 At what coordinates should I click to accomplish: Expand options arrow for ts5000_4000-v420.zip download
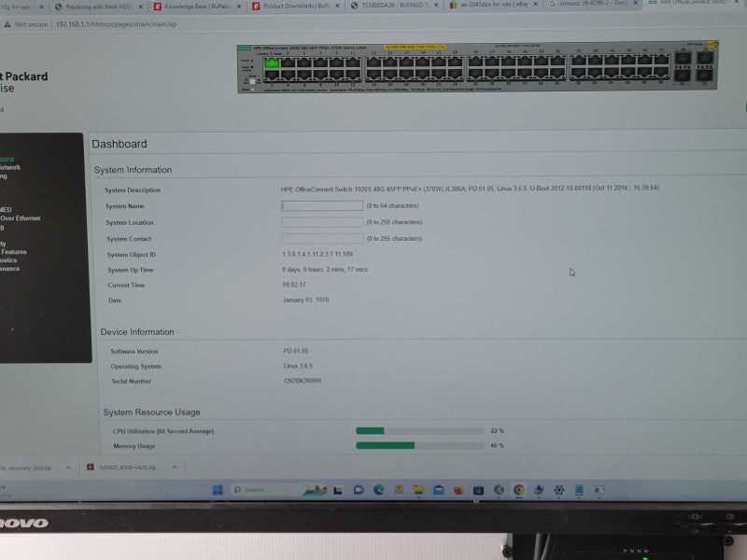(x=174, y=468)
